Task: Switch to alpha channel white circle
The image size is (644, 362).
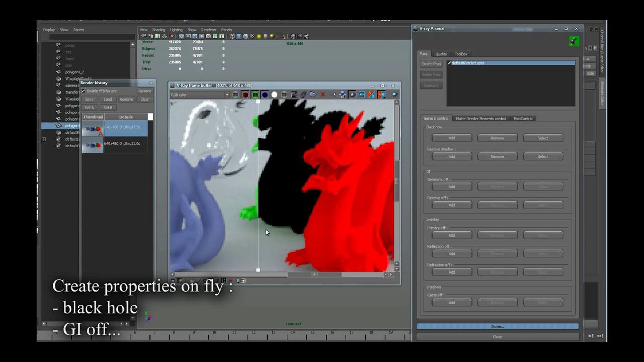Action: 274,95
